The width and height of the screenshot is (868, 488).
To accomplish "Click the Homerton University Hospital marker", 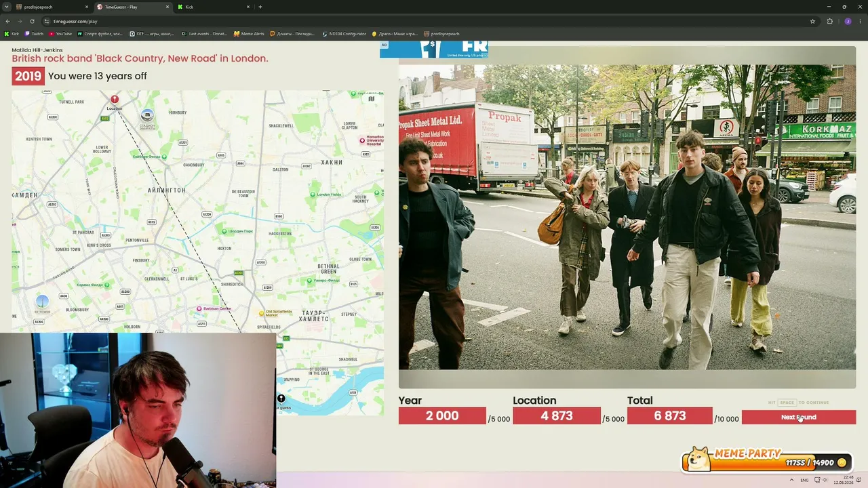I will point(362,140).
